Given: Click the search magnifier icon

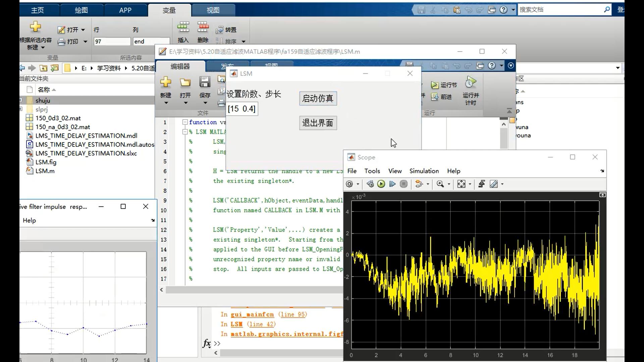Looking at the screenshot, I should pos(607,10).
